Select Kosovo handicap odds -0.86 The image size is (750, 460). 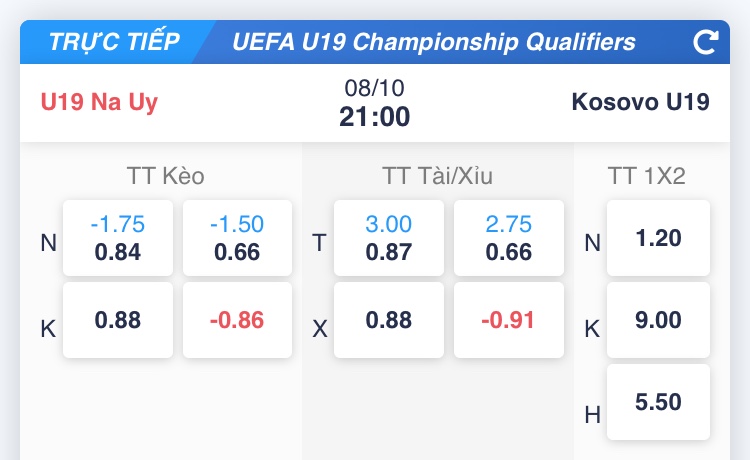tap(237, 320)
